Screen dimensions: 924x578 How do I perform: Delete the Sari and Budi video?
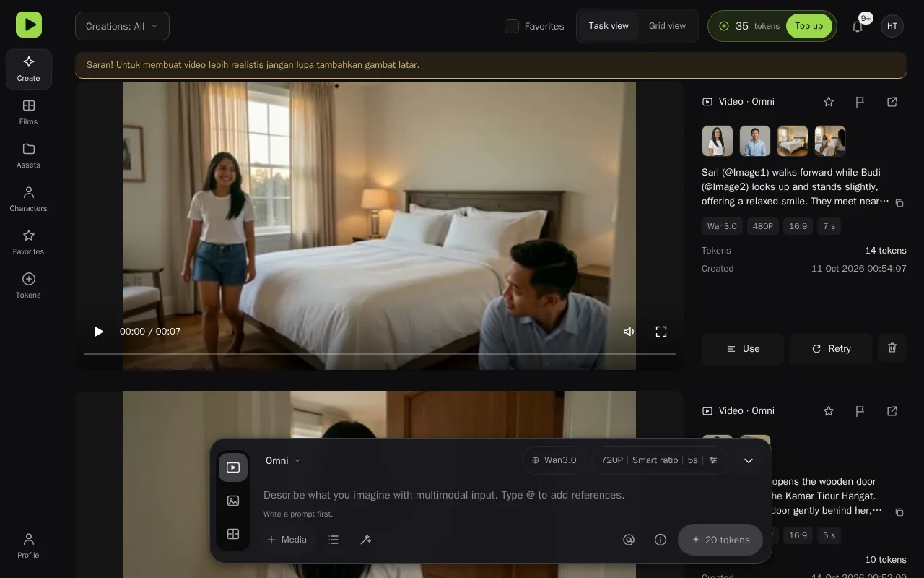pyautogui.click(x=892, y=348)
